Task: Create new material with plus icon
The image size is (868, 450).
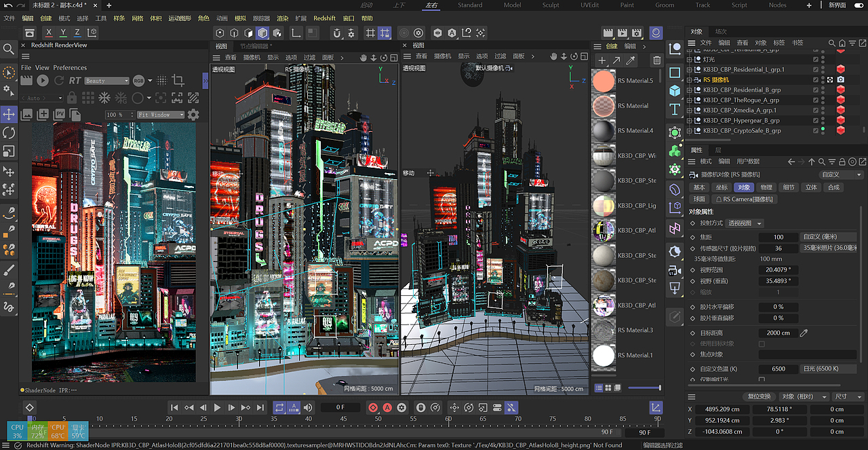Action: click(x=601, y=60)
